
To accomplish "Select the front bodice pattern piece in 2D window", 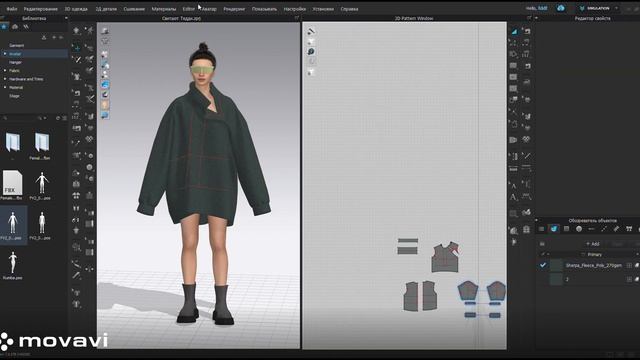I will (446, 258).
